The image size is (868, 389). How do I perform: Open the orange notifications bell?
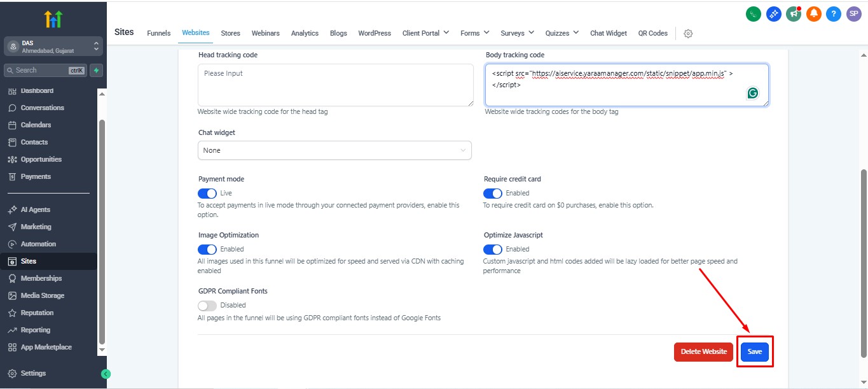point(814,14)
